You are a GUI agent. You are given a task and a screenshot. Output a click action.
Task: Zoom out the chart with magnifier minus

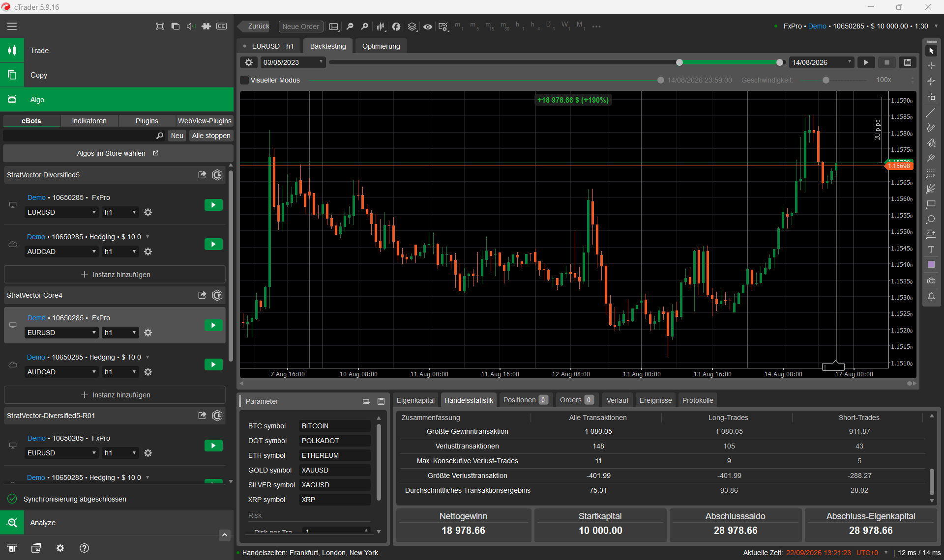pos(350,27)
